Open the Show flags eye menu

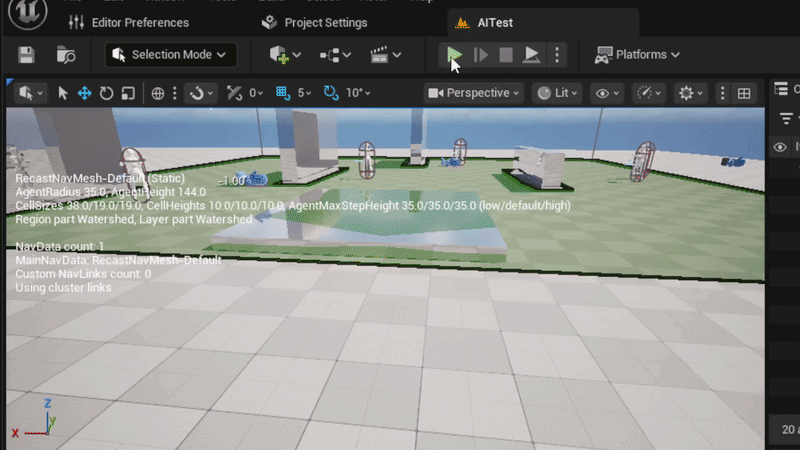click(607, 93)
